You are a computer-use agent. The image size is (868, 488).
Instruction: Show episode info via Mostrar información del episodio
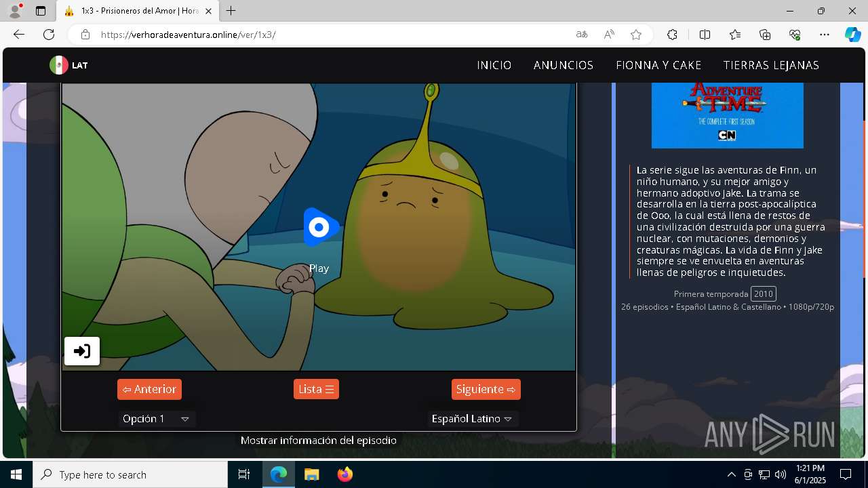[x=319, y=441]
